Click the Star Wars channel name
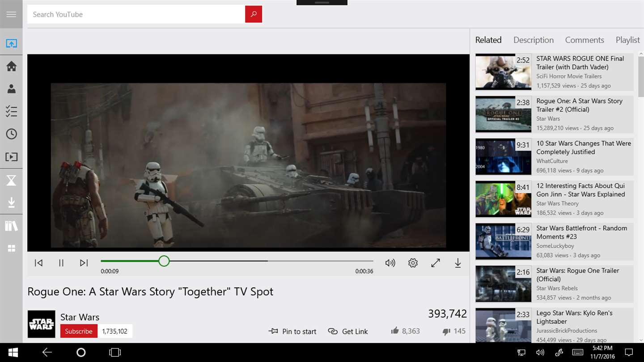Image resolution: width=644 pixels, height=362 pixels. tap(80, 317)
